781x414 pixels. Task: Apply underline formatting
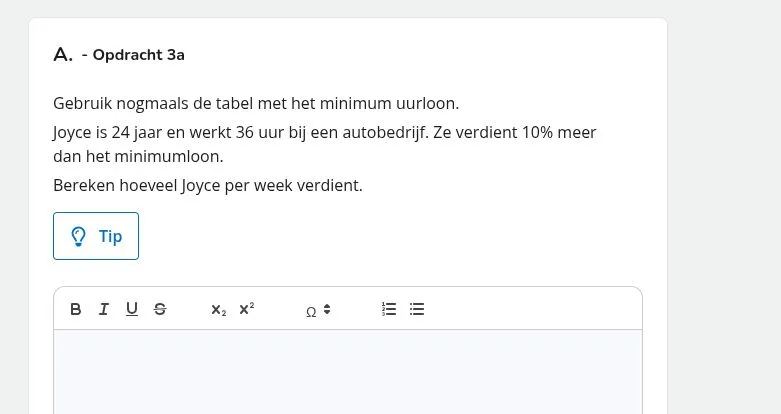pyautogui.click(x=131, y=310)
